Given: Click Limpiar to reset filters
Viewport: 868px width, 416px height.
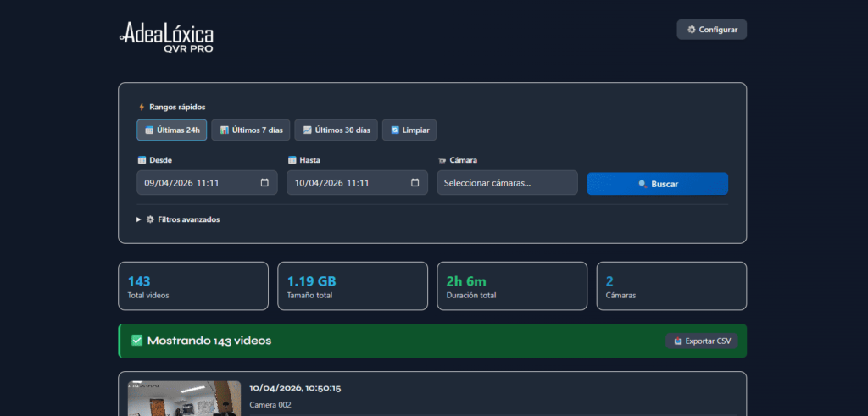Looking at the screenshot, I should [409, 130].
